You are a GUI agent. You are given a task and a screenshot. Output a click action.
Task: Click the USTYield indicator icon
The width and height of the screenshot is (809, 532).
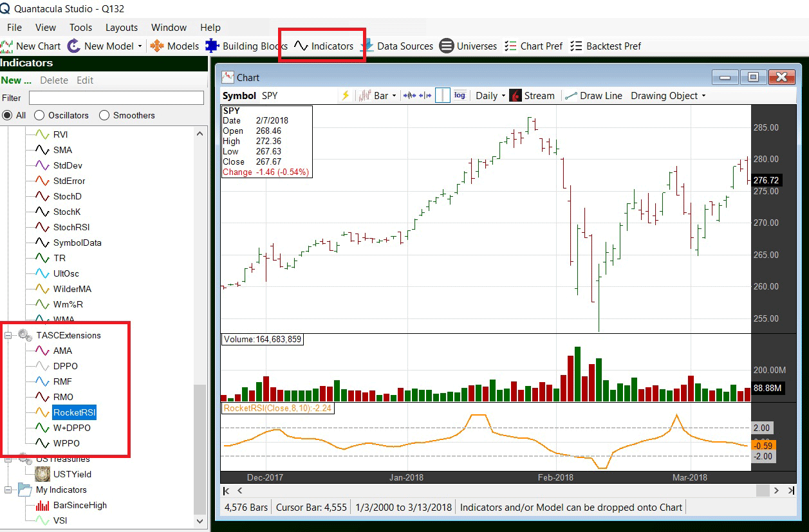42,474
